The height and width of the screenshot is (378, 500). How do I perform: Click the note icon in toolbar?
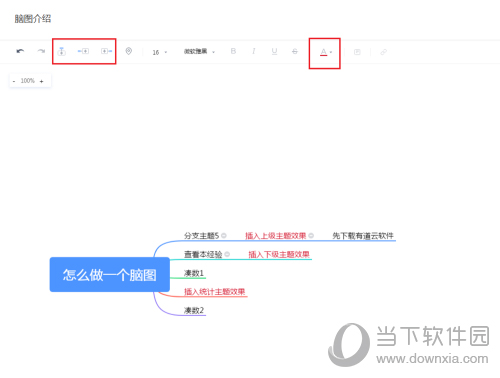point(357,52)
